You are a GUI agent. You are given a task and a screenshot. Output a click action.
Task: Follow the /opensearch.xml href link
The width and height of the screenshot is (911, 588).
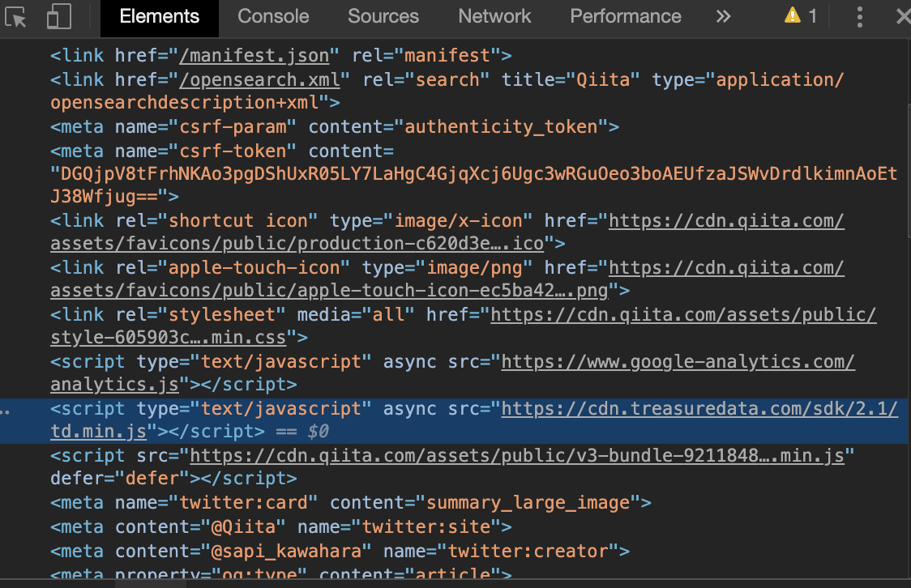pos(263,79)
